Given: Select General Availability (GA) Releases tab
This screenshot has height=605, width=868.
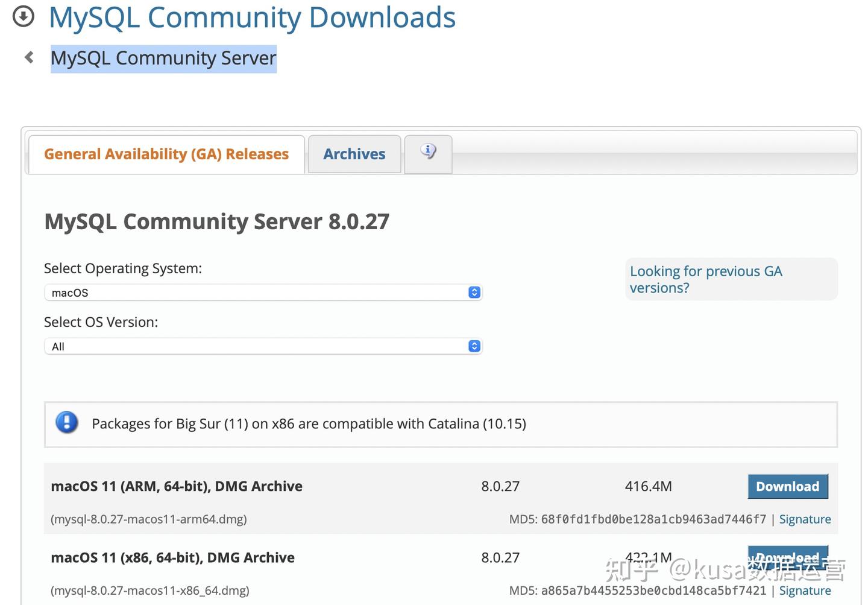Looking at the screenshot, I should click(x=166, y=154).
